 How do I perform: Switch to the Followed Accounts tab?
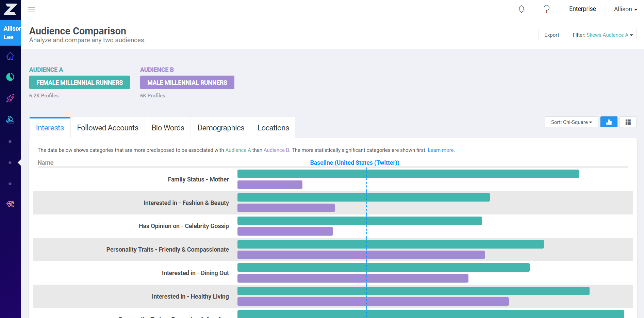108,128
